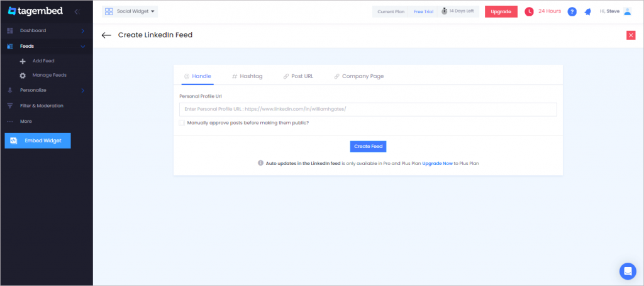This screenshot has width=644, height=286.
Task: Open the chat support bubble
Action: pos(628,271)
